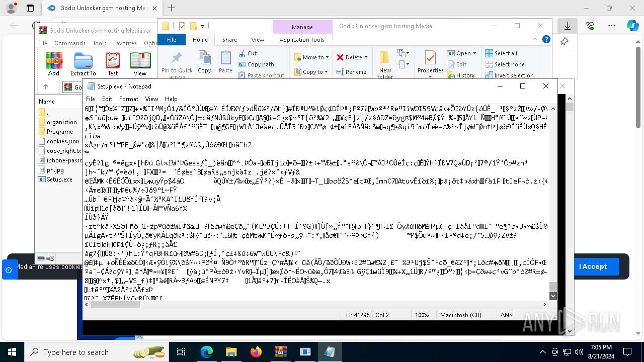Click Rename in the Explorer ribbon
The image size is (644, 362).
click(x=351, y=72)
